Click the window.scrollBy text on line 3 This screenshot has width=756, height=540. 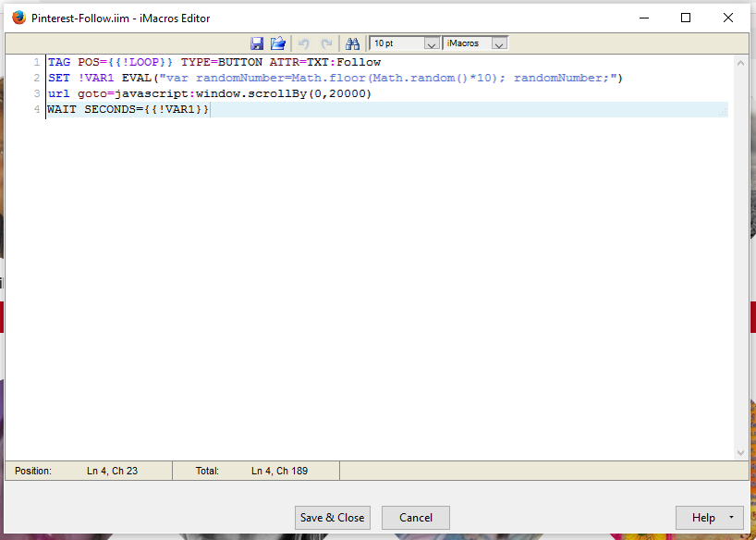click(251, 93)
